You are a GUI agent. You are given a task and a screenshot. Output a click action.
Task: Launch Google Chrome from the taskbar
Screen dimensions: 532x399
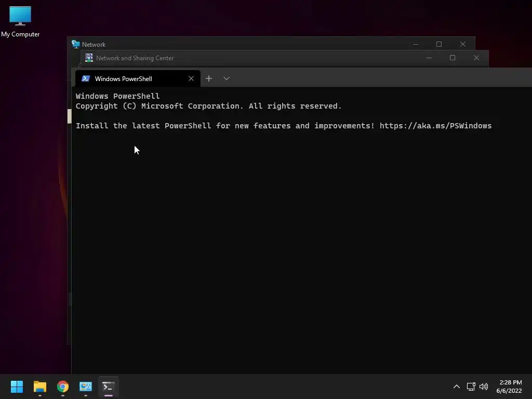[x=63, y=387]
